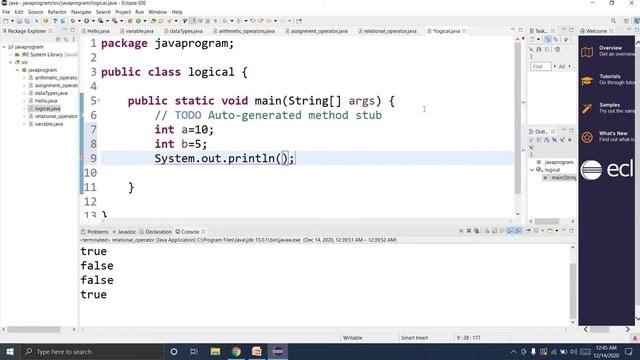Click editor vertical scrollbar thumb

coord(518,118)
